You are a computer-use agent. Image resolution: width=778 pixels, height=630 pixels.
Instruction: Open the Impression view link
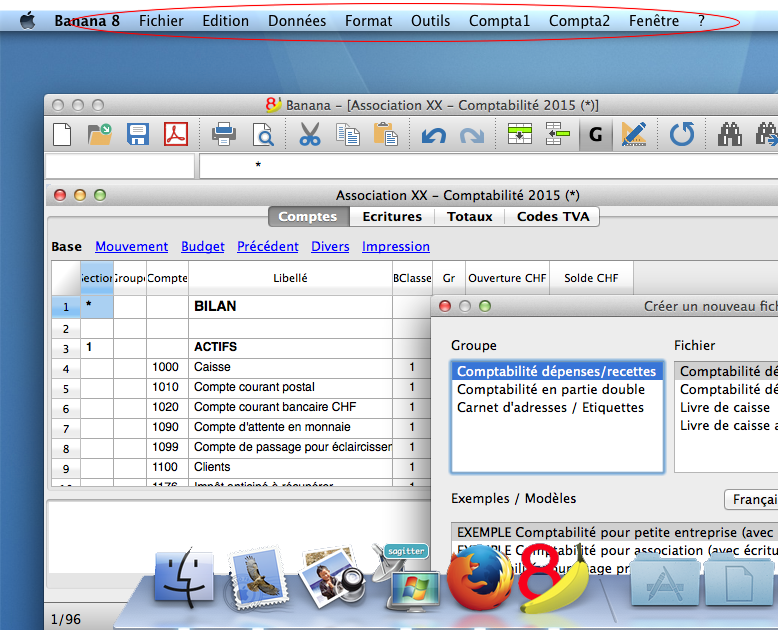(395, 247)
